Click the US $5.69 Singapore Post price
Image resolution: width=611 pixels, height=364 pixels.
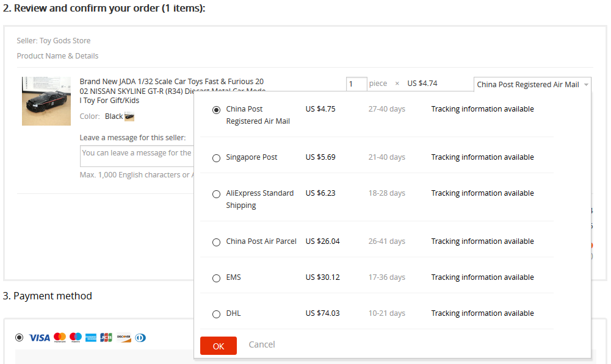click(320, 157)
